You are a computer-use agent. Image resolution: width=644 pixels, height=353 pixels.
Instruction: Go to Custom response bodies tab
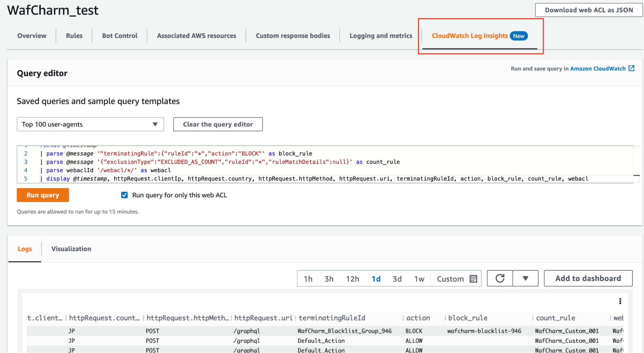[x=293, y=36]
